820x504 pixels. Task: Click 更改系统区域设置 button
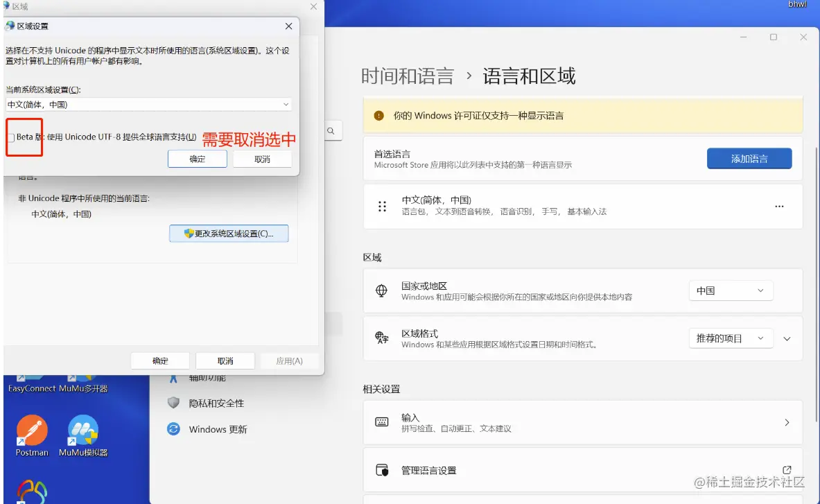(x=229, y=233)
